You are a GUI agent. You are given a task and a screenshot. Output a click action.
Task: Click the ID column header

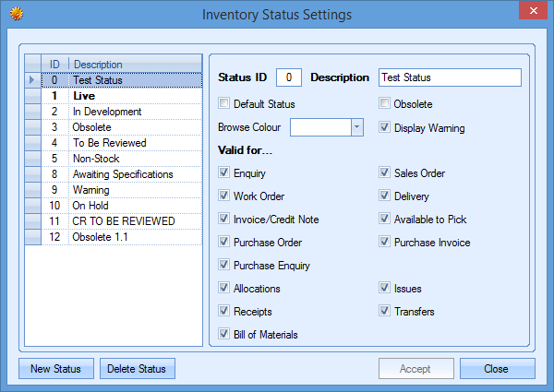[x=54, y=65]
